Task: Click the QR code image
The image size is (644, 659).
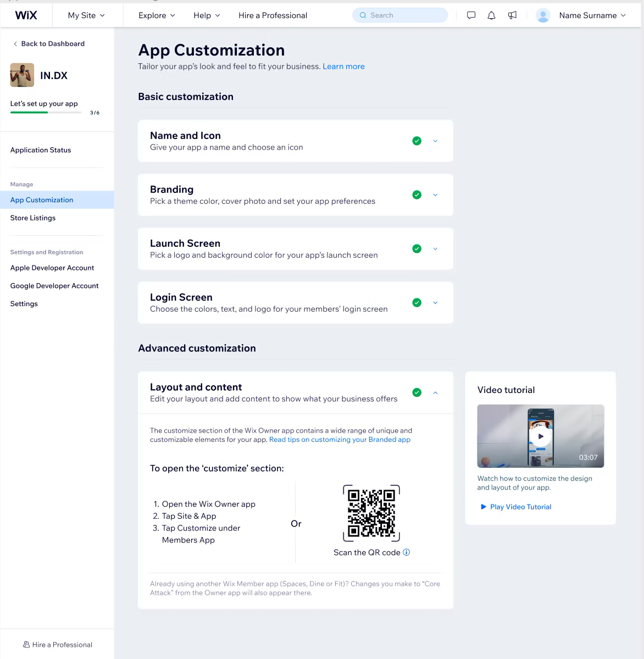Action: (371, 513)
